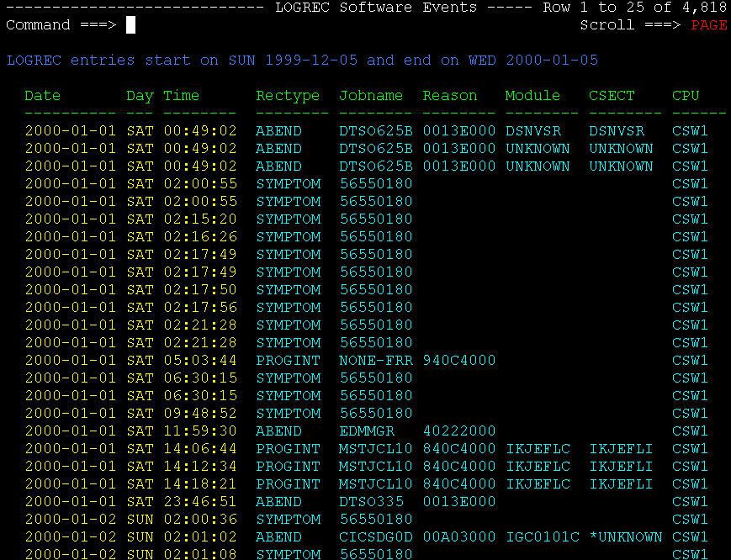Viewport: 731px width, 560px height.
Task: Select the CSECT column header
Action: coord(612,96)
